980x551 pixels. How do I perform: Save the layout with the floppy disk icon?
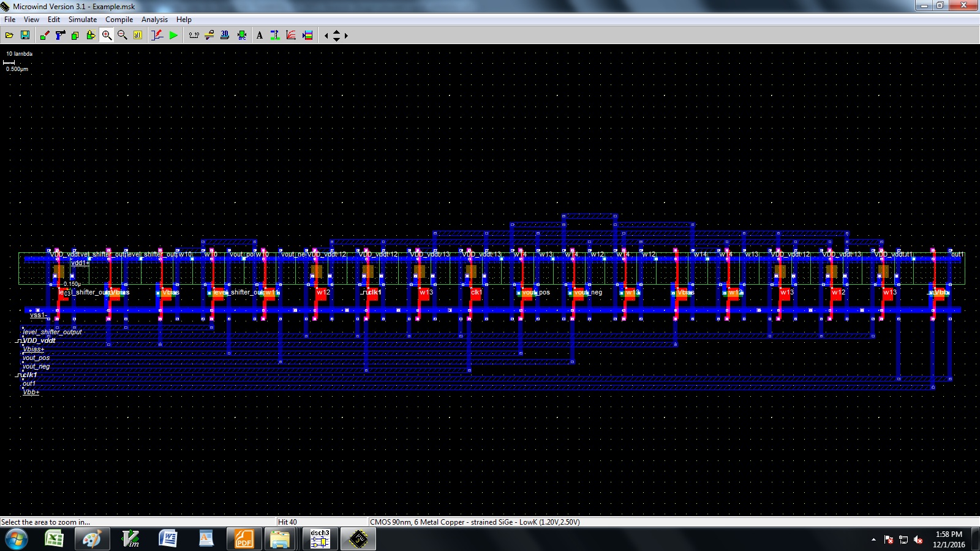coord(25,36)
